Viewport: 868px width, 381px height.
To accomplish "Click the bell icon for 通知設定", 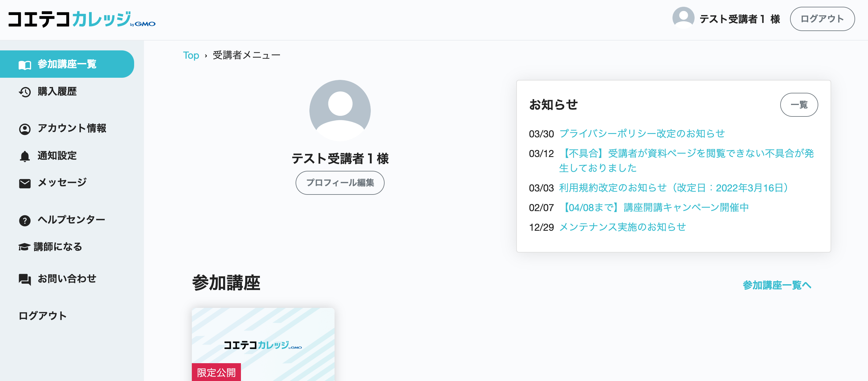I will click(x=25, y=156).
